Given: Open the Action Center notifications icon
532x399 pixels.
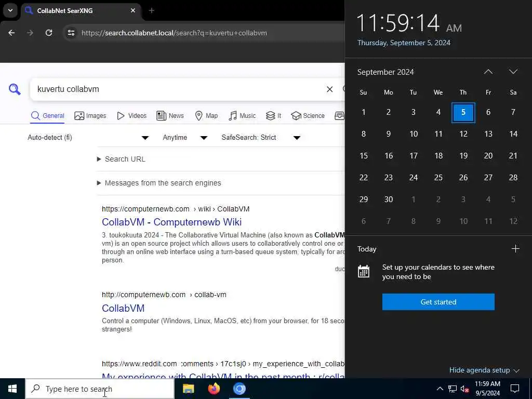Looking at the screenshot, I should click(x=515, y=389).
